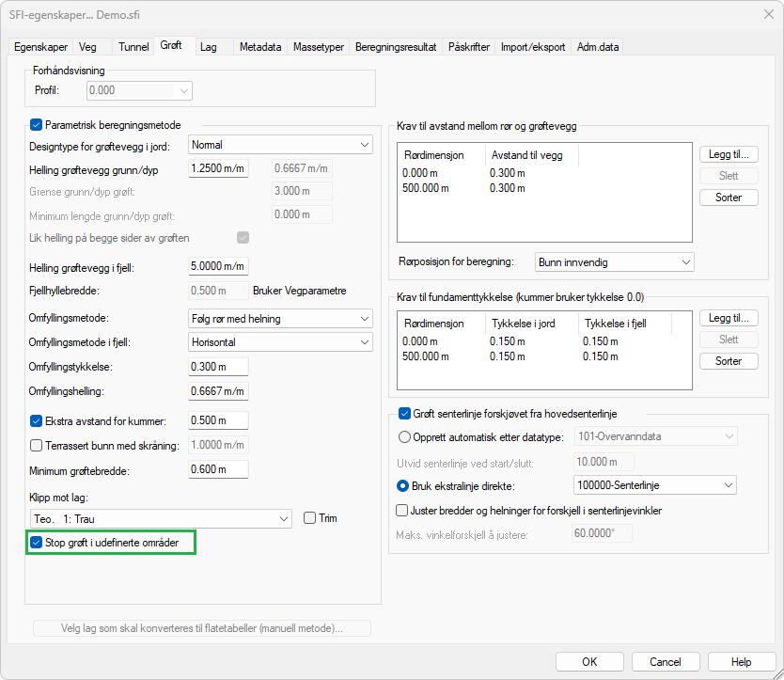
Task: Select the Massetyper tab
Action: (319, 47)
